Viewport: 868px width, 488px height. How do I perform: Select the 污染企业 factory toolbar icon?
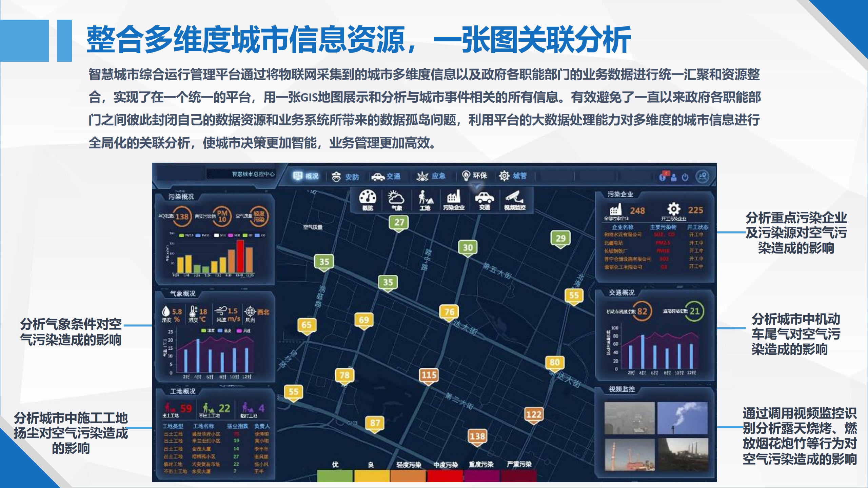click(454, 200)
